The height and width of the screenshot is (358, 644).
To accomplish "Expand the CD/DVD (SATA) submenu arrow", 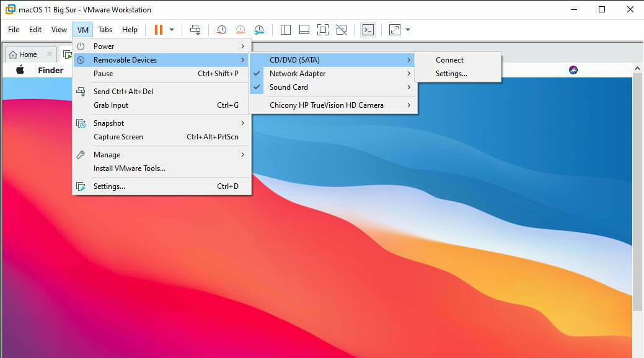I will click(408, 60).
